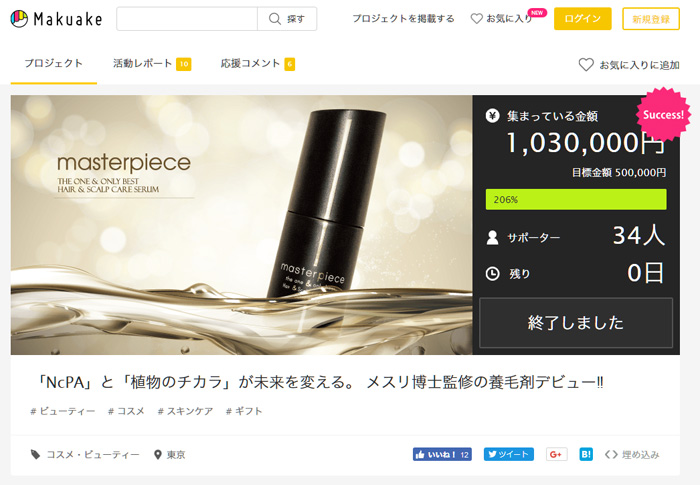Viewport: 700px width, 485px height.
Task: Click the search magnifier button 探す
Action: coord(287,19)
